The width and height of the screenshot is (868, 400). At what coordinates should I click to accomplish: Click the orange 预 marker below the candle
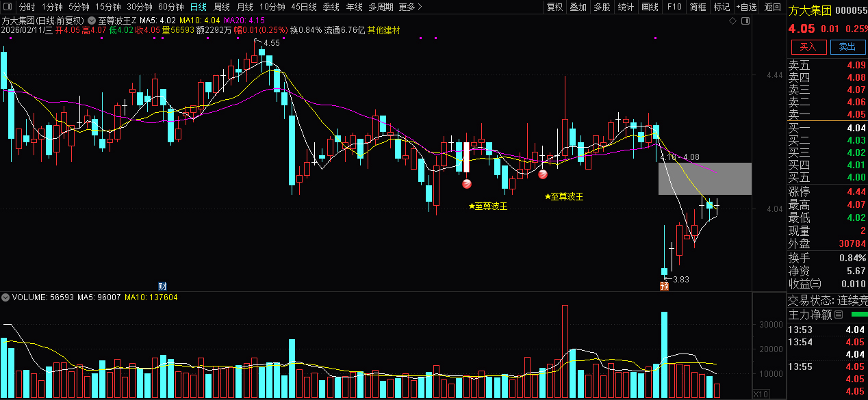[664, 285]
